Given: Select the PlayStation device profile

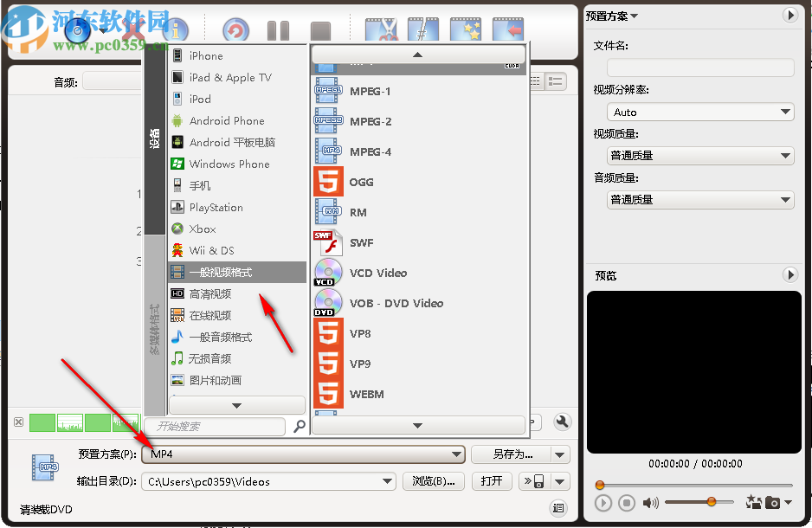Looking at the screenshot, I should point(215,207).
